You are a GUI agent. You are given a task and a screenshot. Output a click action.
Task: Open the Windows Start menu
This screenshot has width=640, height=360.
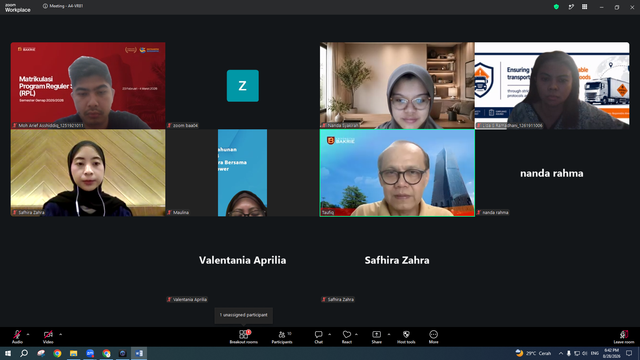[x=8, y=353]
